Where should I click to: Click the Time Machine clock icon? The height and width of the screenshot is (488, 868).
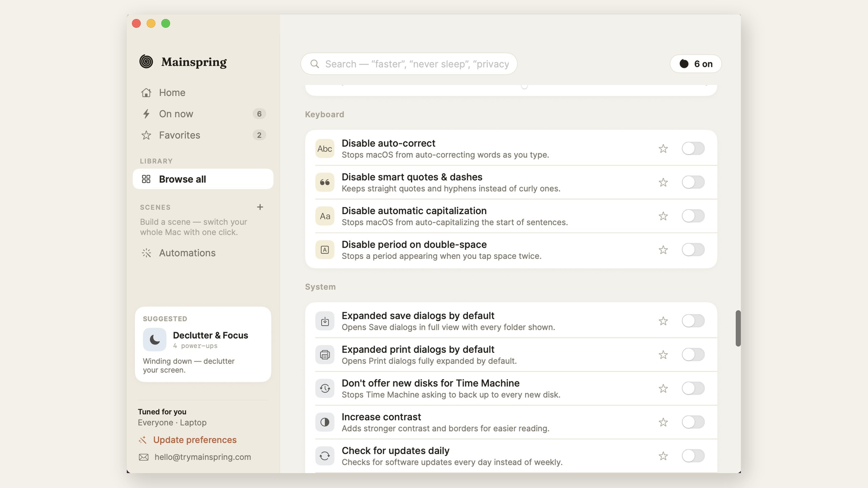(325, 389)
